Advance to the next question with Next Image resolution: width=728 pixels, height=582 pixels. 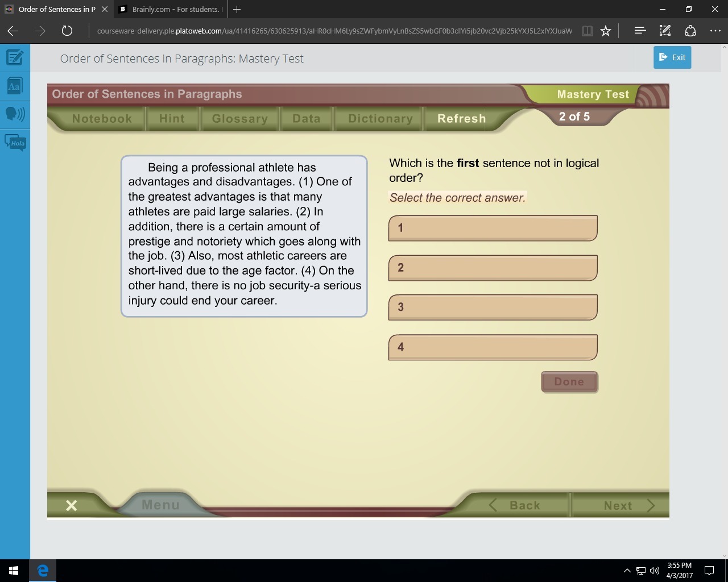tap(629, 505)
